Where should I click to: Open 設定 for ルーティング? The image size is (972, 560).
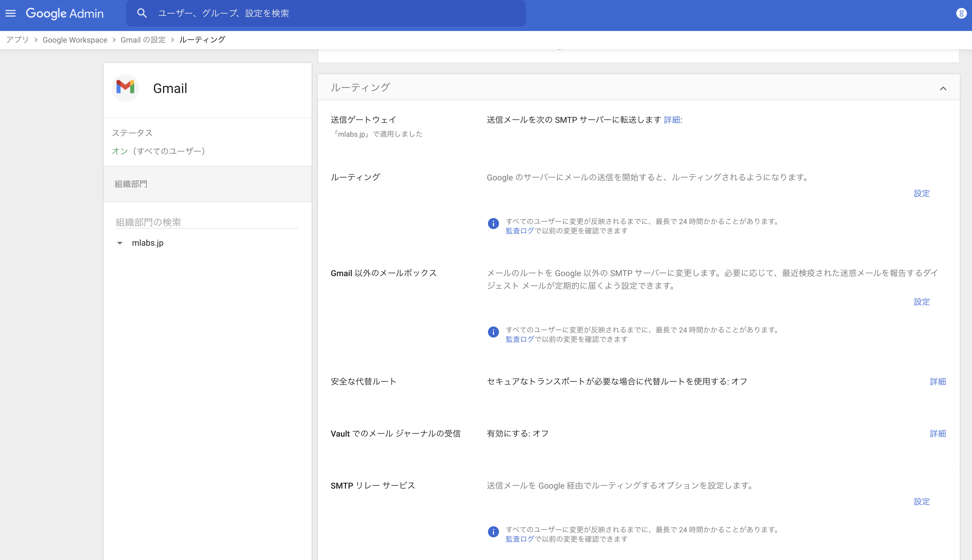click(921, 193)
